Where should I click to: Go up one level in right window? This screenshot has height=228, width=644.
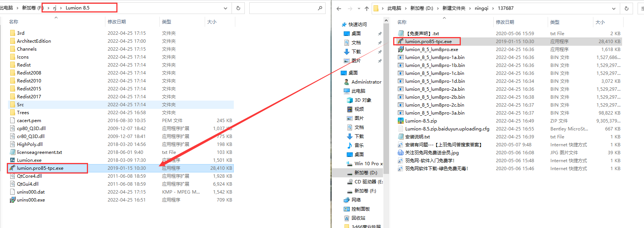(367, 8)
